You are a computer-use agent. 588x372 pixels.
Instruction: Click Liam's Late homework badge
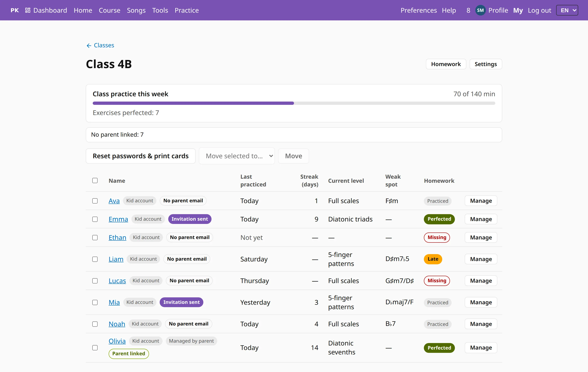(x=433, y=259)
